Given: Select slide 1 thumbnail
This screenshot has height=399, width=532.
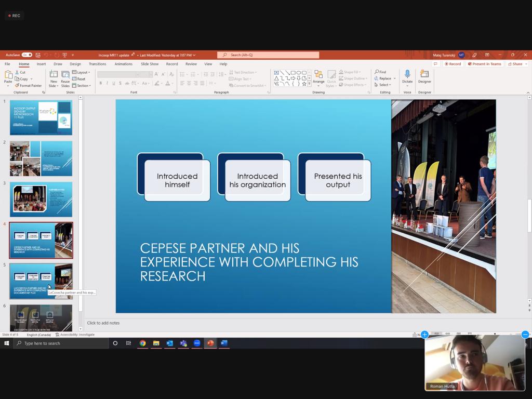Looking at the screenshot, I should (41, 117).
